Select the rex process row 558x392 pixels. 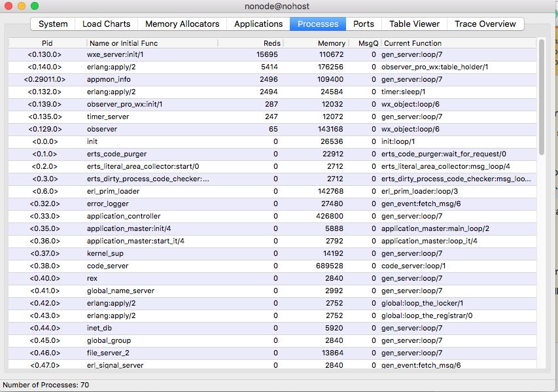(272, 278)
